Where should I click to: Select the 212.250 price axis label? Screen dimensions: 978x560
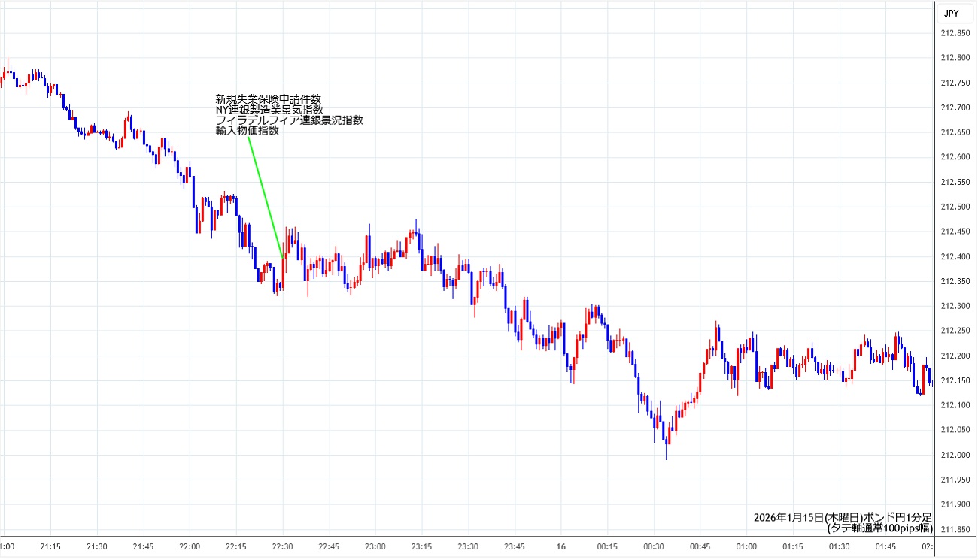[955, 331]
